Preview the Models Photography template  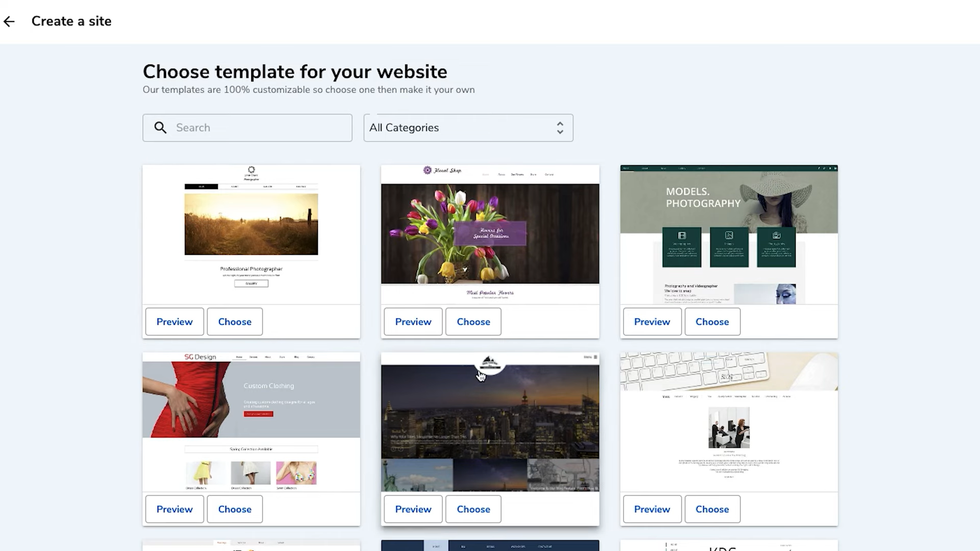coord(652,321)
